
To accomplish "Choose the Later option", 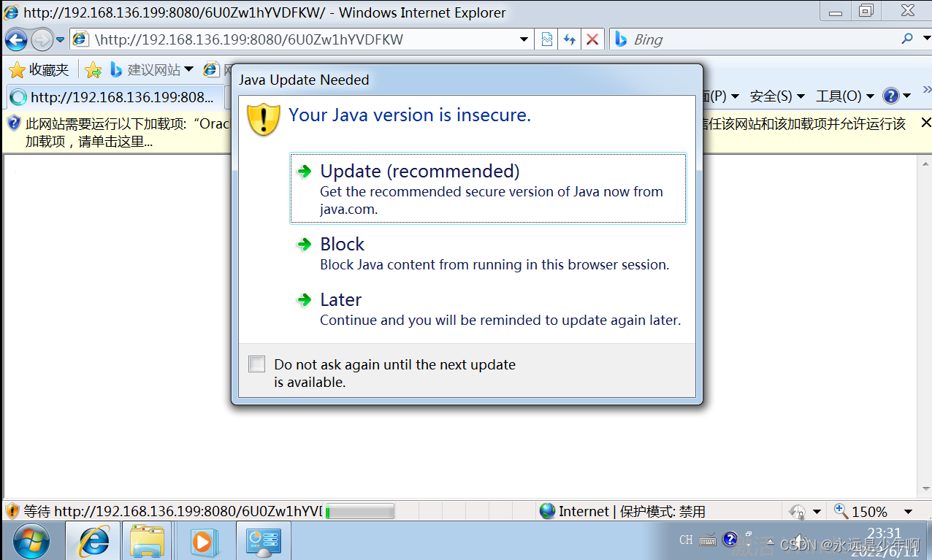I will [x=488, y=309].
